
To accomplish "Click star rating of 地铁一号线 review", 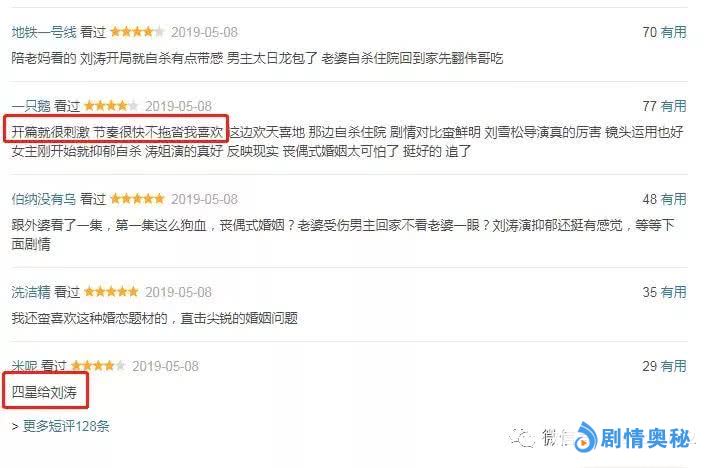I will pyautogui.click(x=137, y=32).
